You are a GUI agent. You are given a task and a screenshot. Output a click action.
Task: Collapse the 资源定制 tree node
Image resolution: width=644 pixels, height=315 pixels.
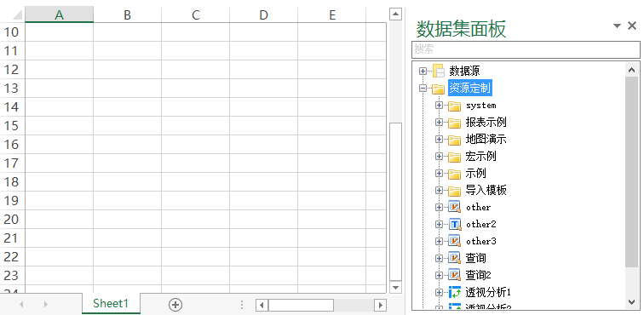(423, 88)
